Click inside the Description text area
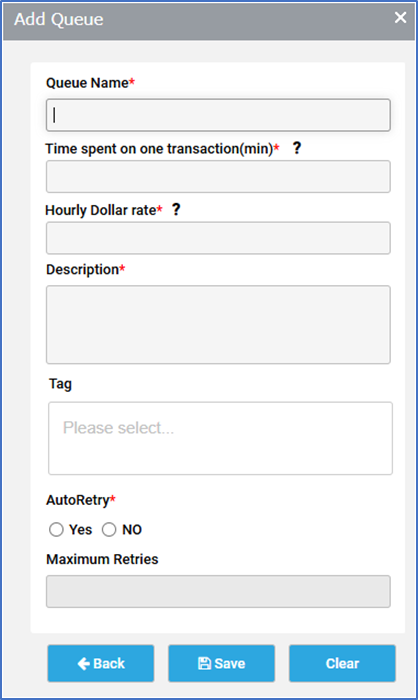Viewport: 418px width, 700px height. pyautogui.click(x=218, y=325)
